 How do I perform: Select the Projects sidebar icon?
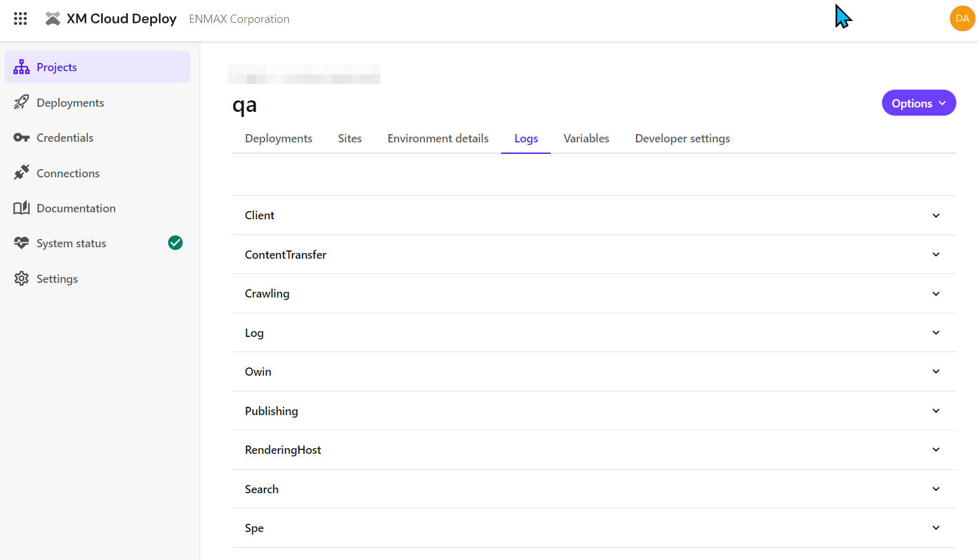pyautogui.click(x=22, y=66)
